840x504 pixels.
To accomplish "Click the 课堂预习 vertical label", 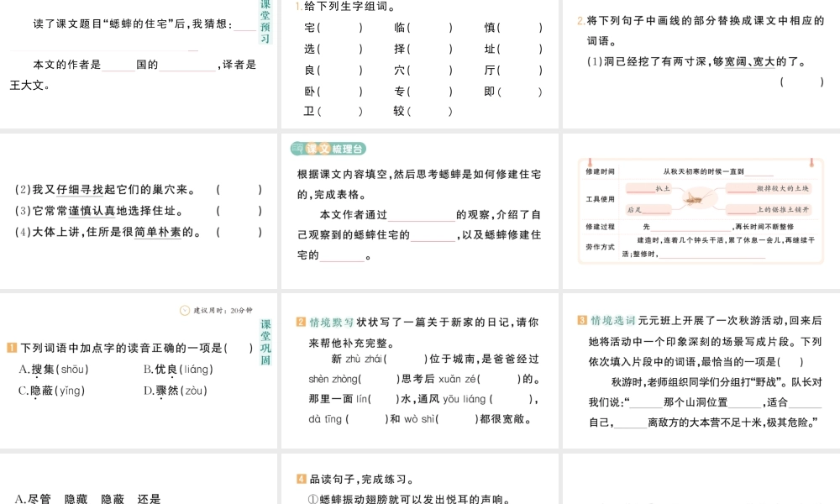I will pyautogui.click(x=265, y=22).
